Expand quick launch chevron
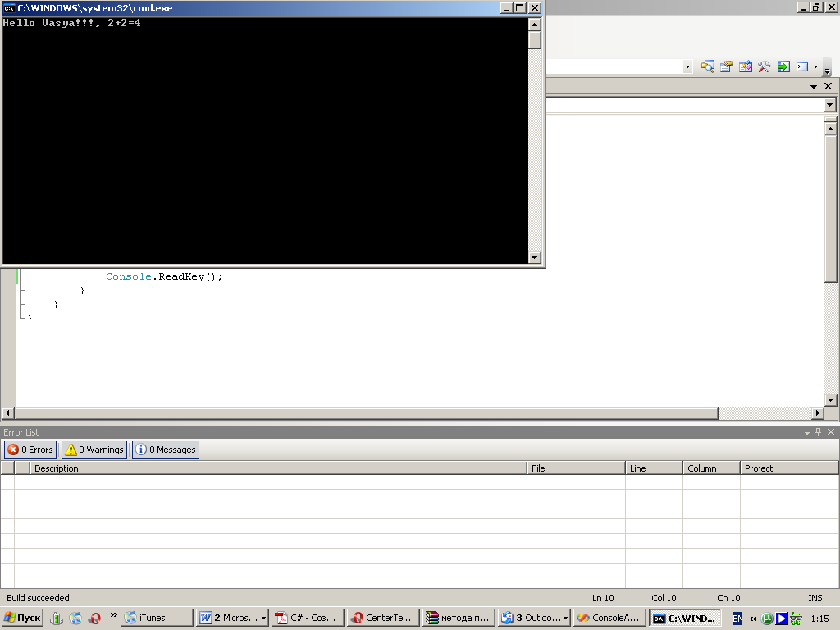The height and width of the screenshot is (630, 840). (x=113, y=614)
